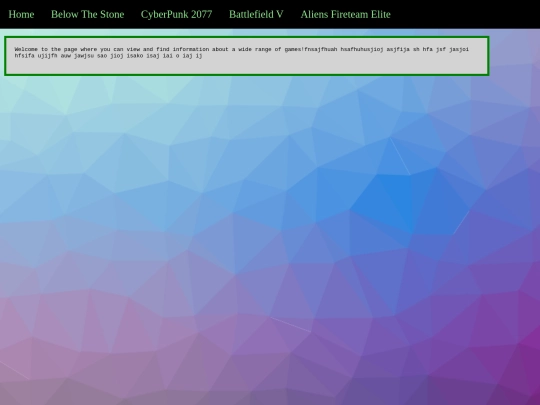Visit the Aliens Fireteam Elite page
This screenshot has height=405, width=540.
pos(345,14)
